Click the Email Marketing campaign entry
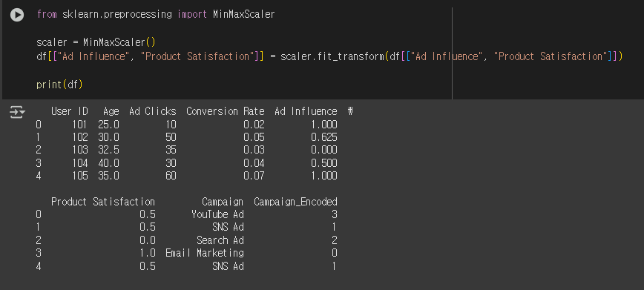This screenshot has width=644, height=290. pyautogui.click(x=205, y=253)
